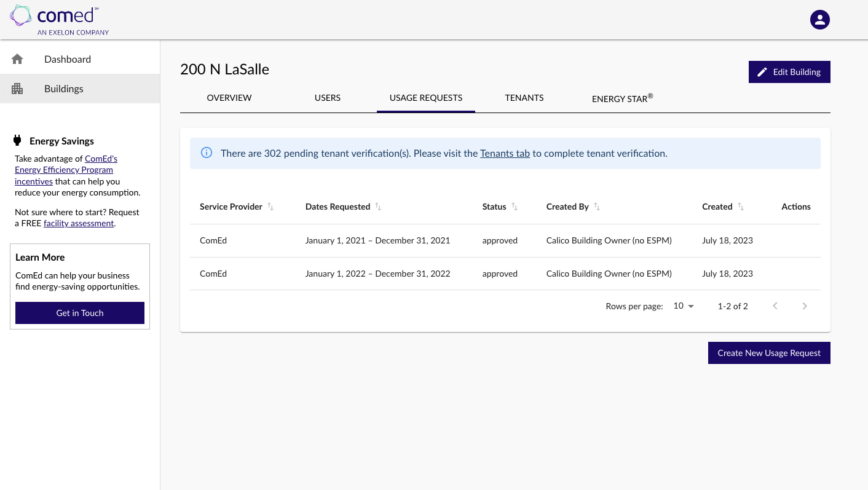This screenshot has height=490, width=868.
Task: Click ComEd in the 2021 request row
Action: coord(213,240)
